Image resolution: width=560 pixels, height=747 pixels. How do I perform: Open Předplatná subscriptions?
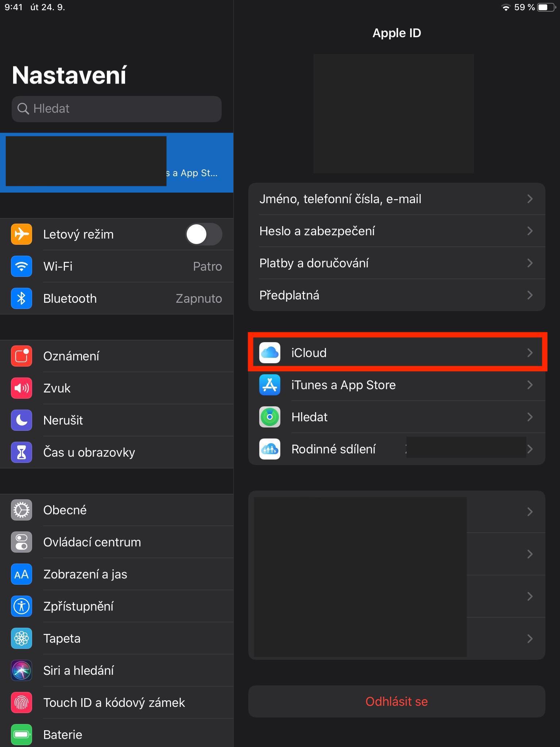point(397,295)
